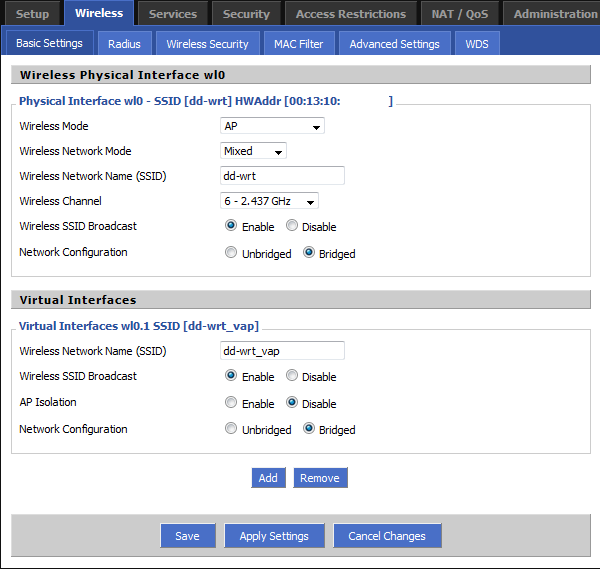
Task: Open the Wireless Network Mode dropdown
Action: click(253, 151)
